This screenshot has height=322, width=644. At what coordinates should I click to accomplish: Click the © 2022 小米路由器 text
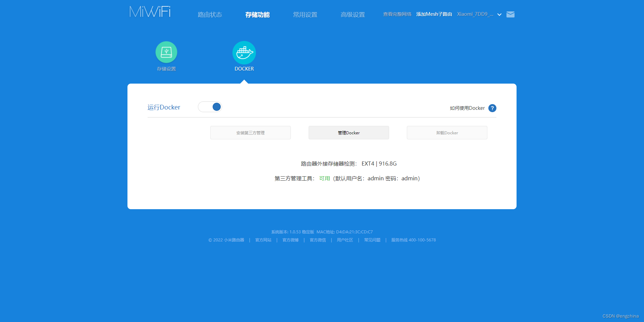pyautogui.click(x=226, y=240)
